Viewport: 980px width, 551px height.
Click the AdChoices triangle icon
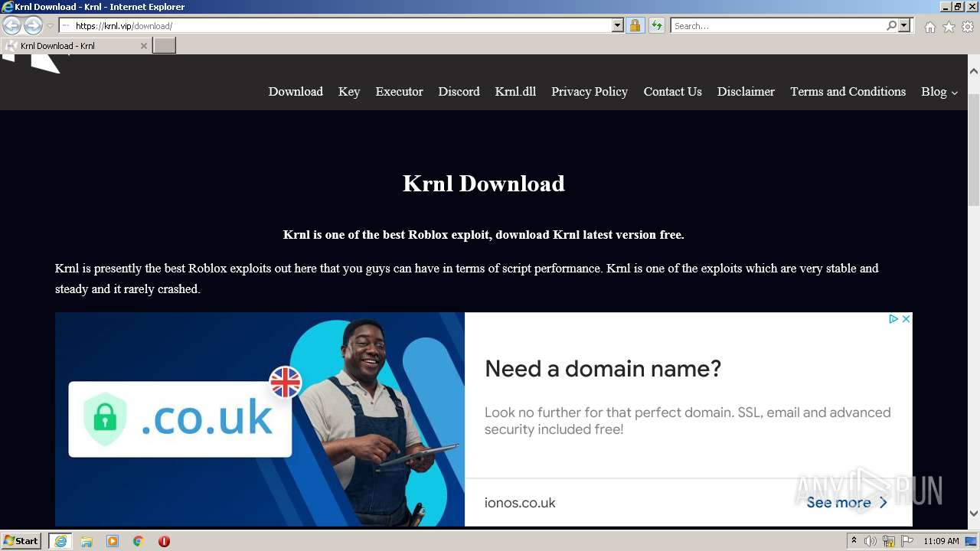(893, 319)
